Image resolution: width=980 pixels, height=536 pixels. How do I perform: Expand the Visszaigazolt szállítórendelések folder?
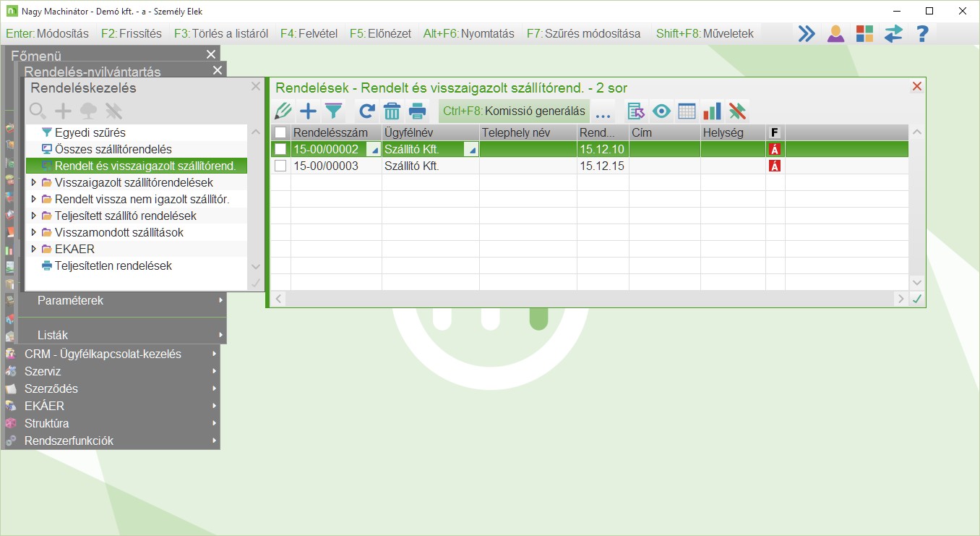pyautogui.click(x=34, y=182)
